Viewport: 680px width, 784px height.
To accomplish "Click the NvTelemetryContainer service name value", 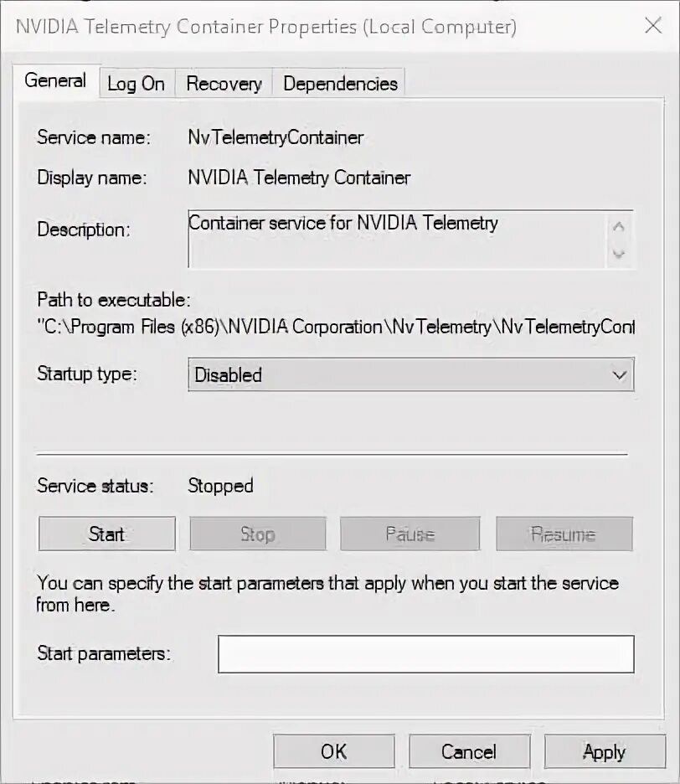I will tap(276, 137).
